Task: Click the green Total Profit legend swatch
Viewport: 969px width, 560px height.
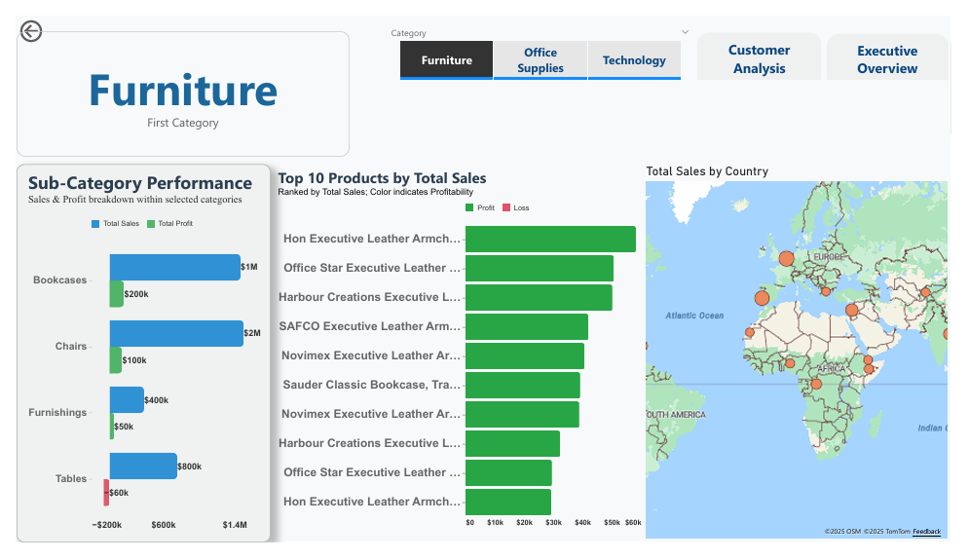Action: click(x=151, y=224)
